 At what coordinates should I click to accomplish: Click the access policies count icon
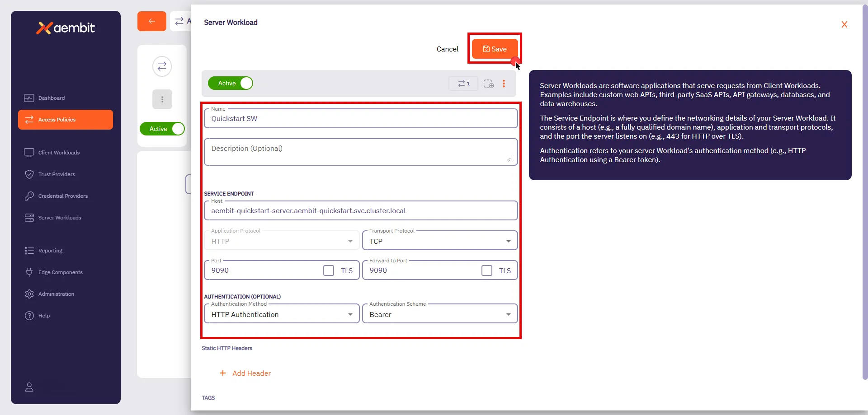click(x=463, y=84)
